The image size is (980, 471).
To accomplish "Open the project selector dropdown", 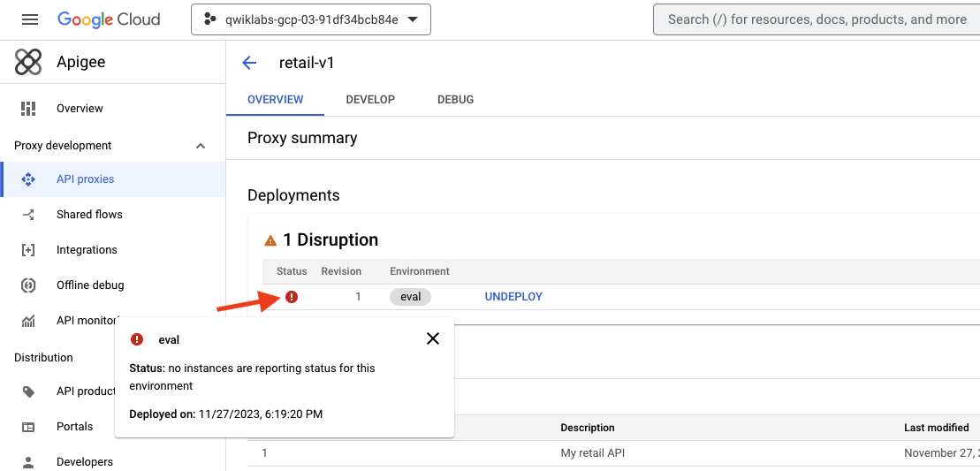I will pos(311,19).
